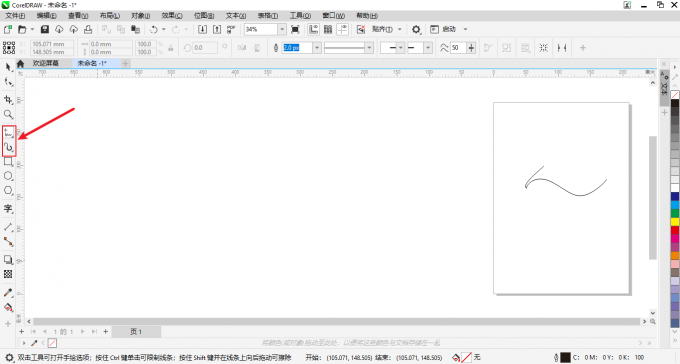Open the 工具 menu
Screen dimensions: 680x364
coord(300,16)
